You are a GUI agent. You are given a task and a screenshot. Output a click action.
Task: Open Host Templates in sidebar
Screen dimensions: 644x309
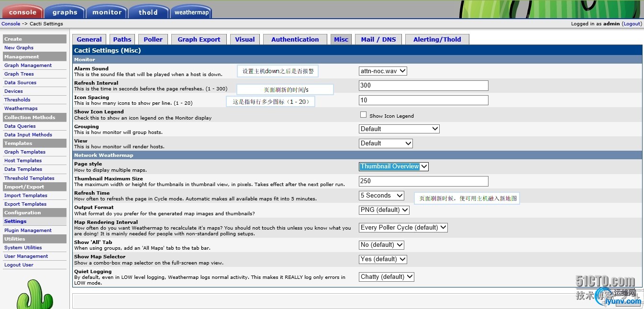(x=23, y=161)
